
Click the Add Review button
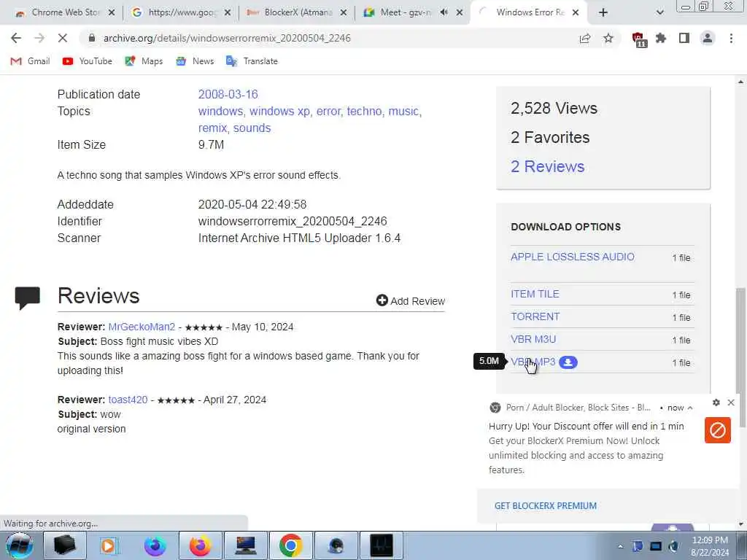click(x=411, y=301)
